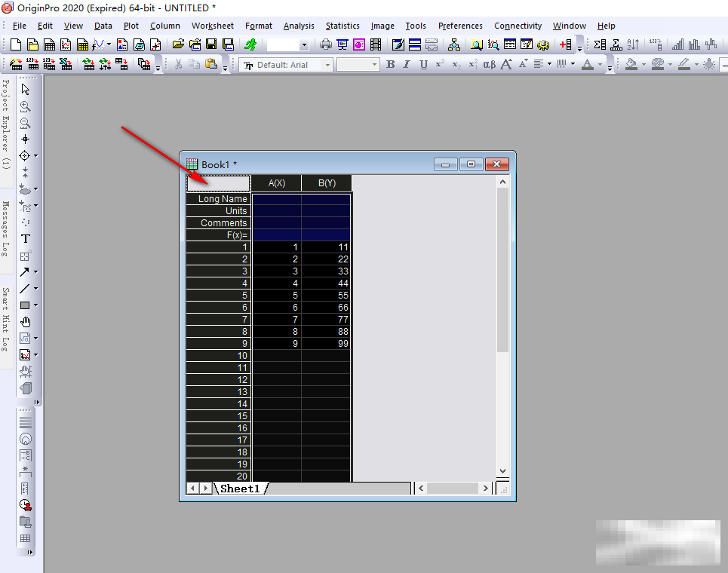Select column header A(X)
Image resolution: width=728 pixels, height=573 pixels.
click(x=277, y=183)
